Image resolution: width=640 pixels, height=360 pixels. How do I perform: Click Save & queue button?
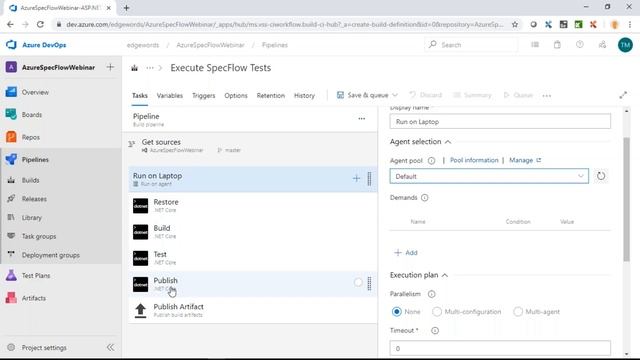click(362, 95)
